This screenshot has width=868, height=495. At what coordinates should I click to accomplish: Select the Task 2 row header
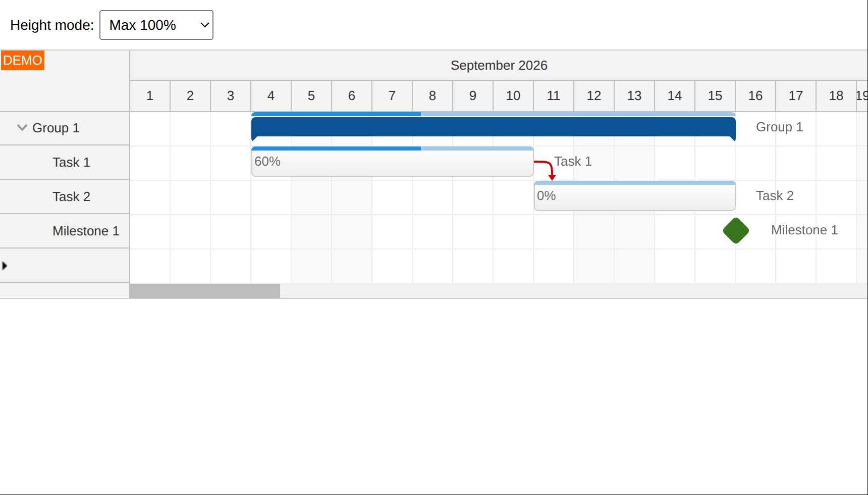pyautogui.click(x=65, y=196)
